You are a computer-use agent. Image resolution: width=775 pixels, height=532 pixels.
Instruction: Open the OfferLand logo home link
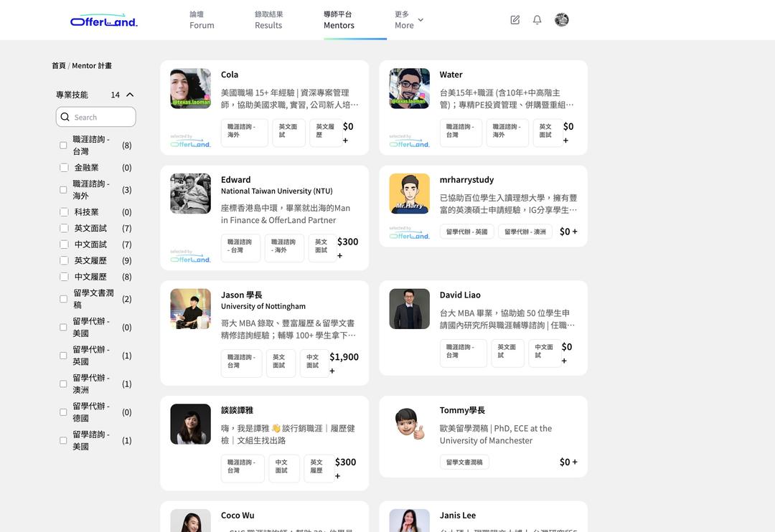point(104,20)
